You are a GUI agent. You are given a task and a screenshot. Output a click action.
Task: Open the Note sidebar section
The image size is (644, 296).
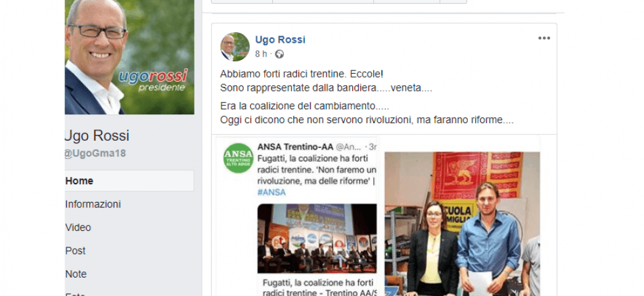coord(76,274)
